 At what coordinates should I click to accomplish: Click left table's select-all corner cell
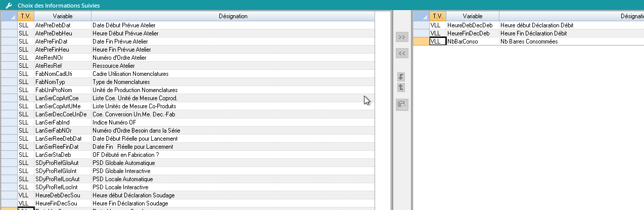(x=9, y=16)
